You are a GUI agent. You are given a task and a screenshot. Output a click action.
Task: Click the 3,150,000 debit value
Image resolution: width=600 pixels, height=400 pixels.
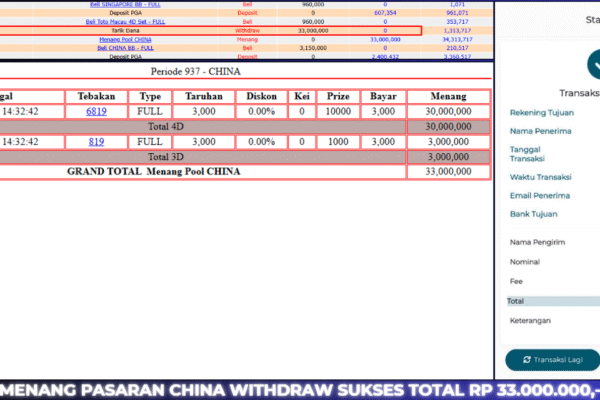click(x=313, y=48)
